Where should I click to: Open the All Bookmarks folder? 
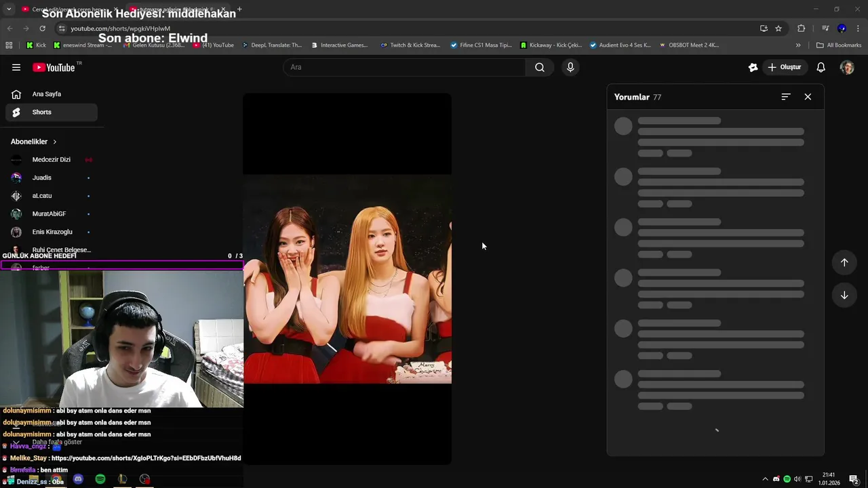839,45
